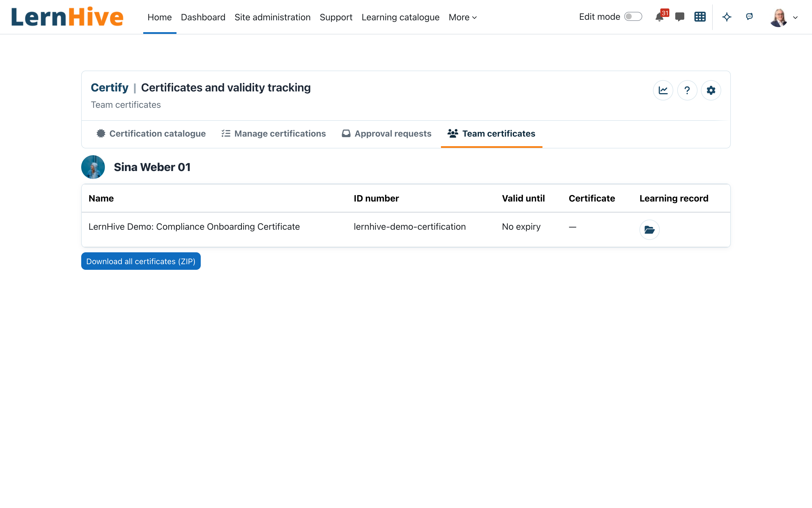The width and height of the screenshot is (812, 508).
Task: Click the red 31 notification badge
Action: (665, 13)
